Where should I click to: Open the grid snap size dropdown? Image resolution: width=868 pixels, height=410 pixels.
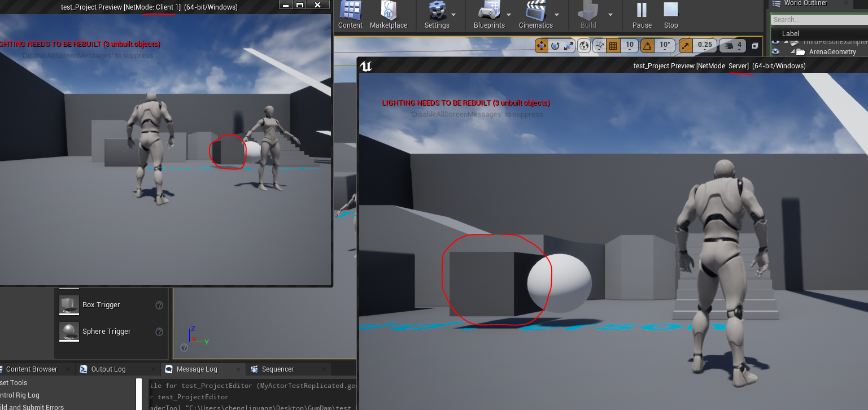pyautogui.click(x=630, y=49)
